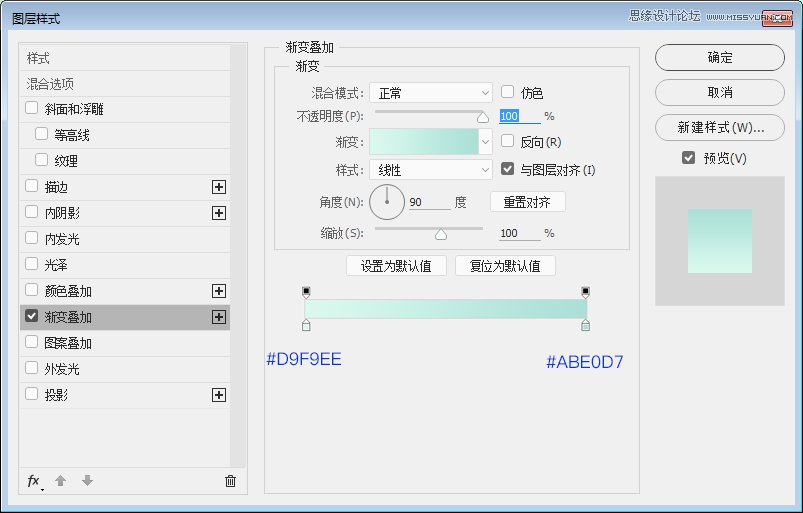Select right opacity stop above gradient bar
Screen dimensions: 803x513
point(585,292)
